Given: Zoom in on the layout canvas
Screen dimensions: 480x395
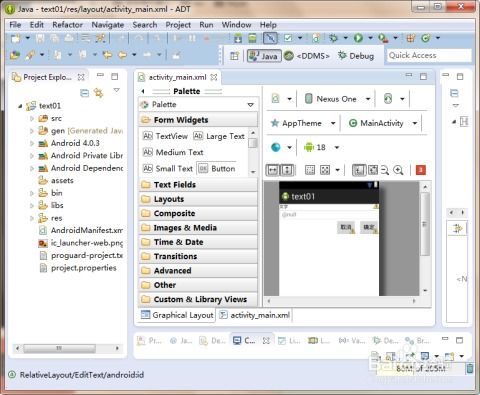Looking at the screenshot, I should pos(398,170).
